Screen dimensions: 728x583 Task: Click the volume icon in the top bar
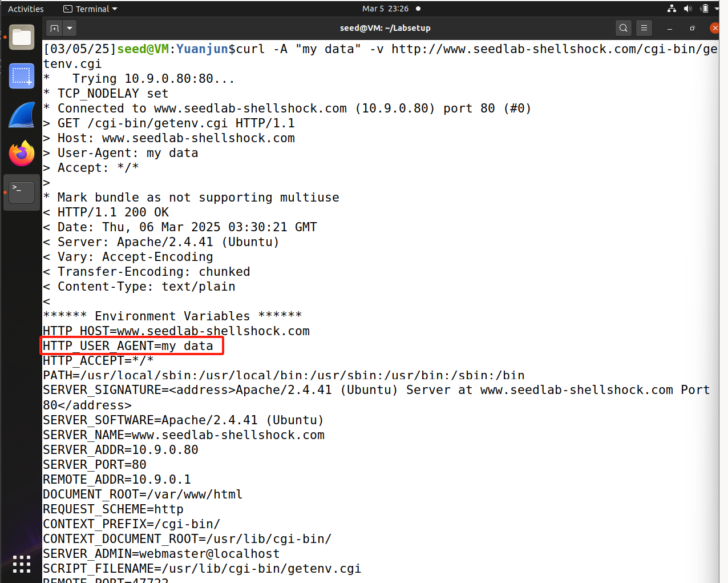[x=688, y=9]
